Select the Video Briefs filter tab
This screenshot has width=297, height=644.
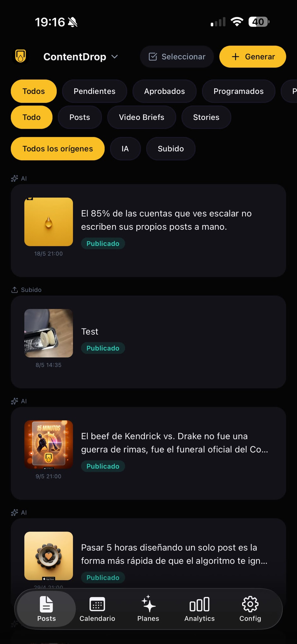tap(142, 117)
